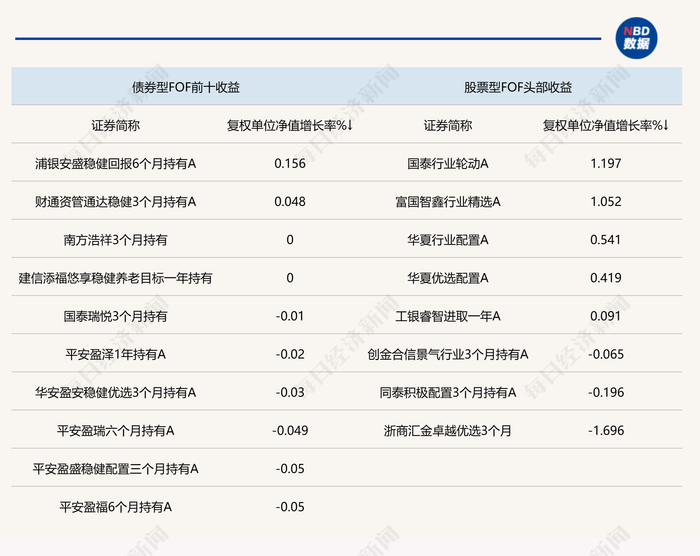The image size is (700, 556).
Task: Click the value 1.052
Action: tap(605, 202)
